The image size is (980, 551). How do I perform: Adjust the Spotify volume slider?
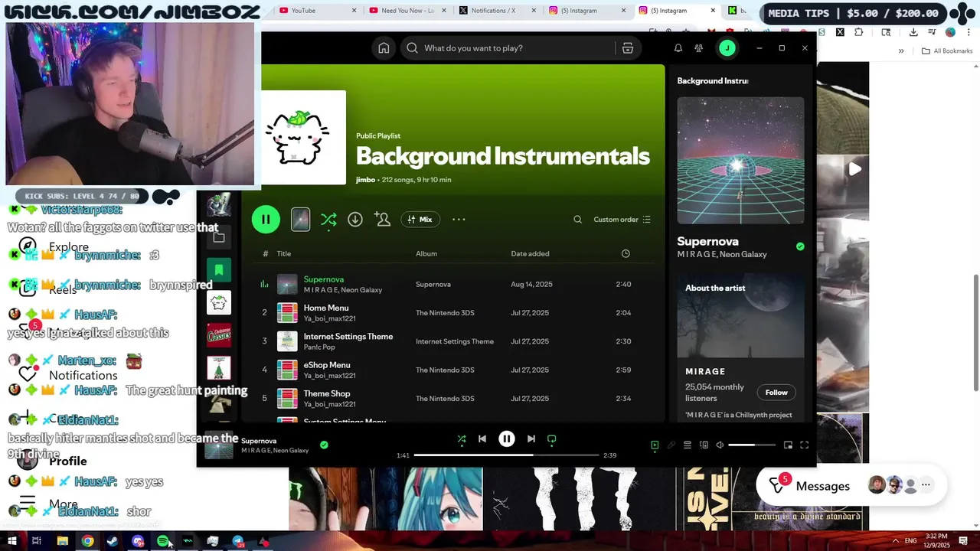(x=753, y=445)
